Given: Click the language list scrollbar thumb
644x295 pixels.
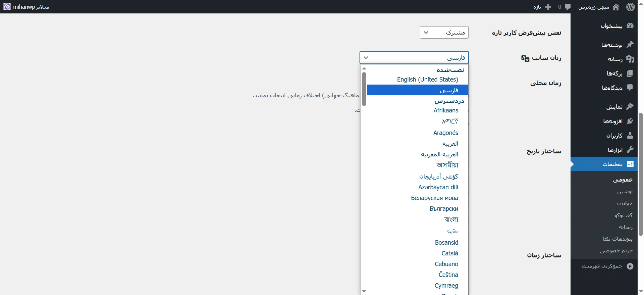Looking at the screenshot, I should tap(364, 89).
